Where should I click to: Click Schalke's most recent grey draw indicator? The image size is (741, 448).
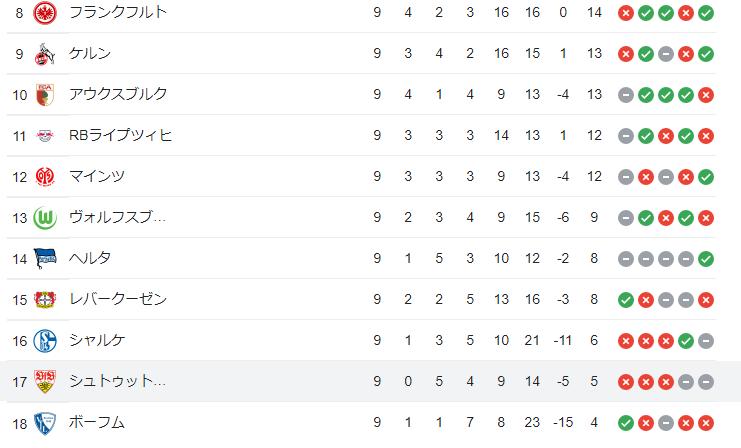[x=706, y=341]
